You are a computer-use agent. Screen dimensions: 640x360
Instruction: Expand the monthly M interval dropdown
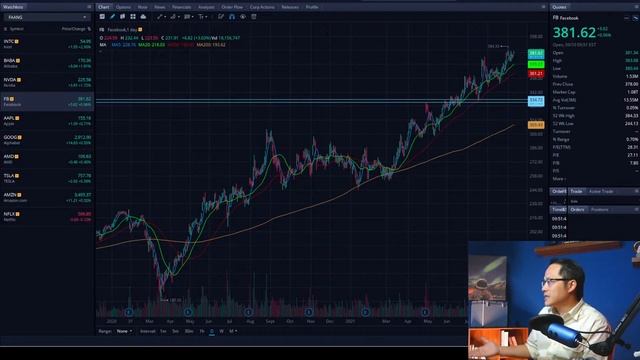233,331
